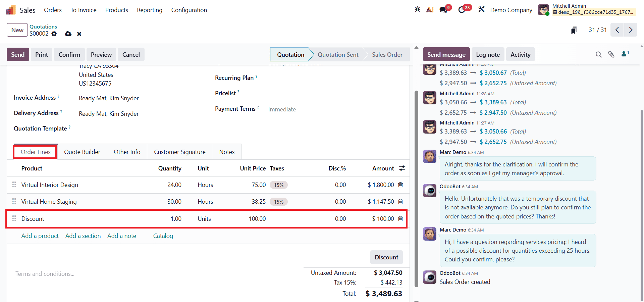Open the Activities clock icon showing 28
Image resolution: width=644 pixels, height=302 pixels.
[462, 9]
